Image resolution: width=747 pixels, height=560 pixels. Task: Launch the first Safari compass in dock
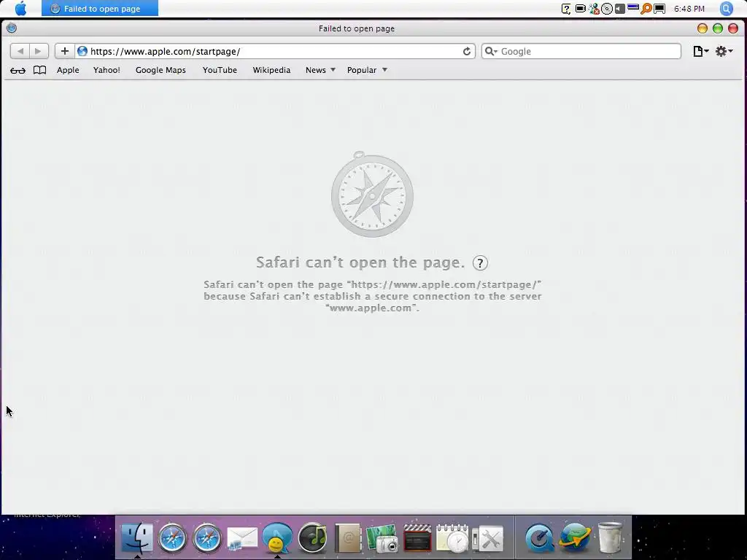172,538
